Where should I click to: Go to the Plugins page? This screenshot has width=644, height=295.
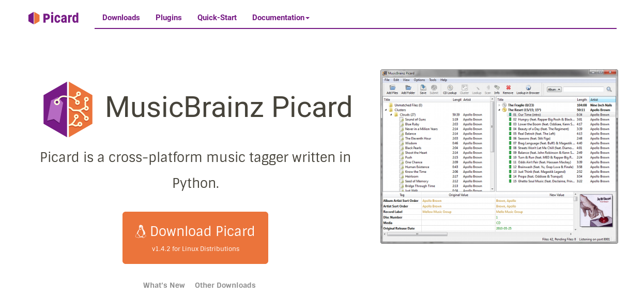(x=168, y=18)
